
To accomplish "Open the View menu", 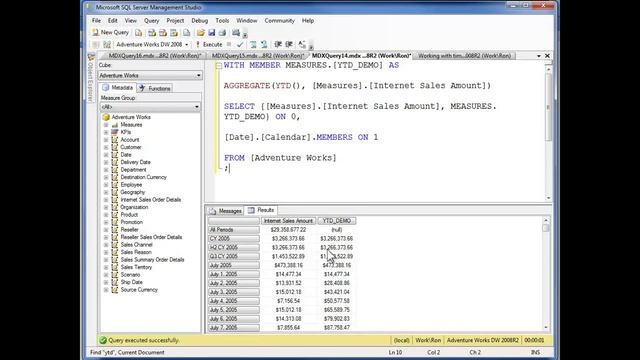I will [x=131, y=20].
